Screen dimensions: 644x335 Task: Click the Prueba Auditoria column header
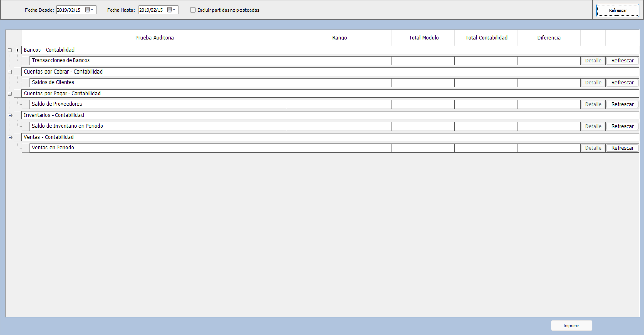[154, 38]
